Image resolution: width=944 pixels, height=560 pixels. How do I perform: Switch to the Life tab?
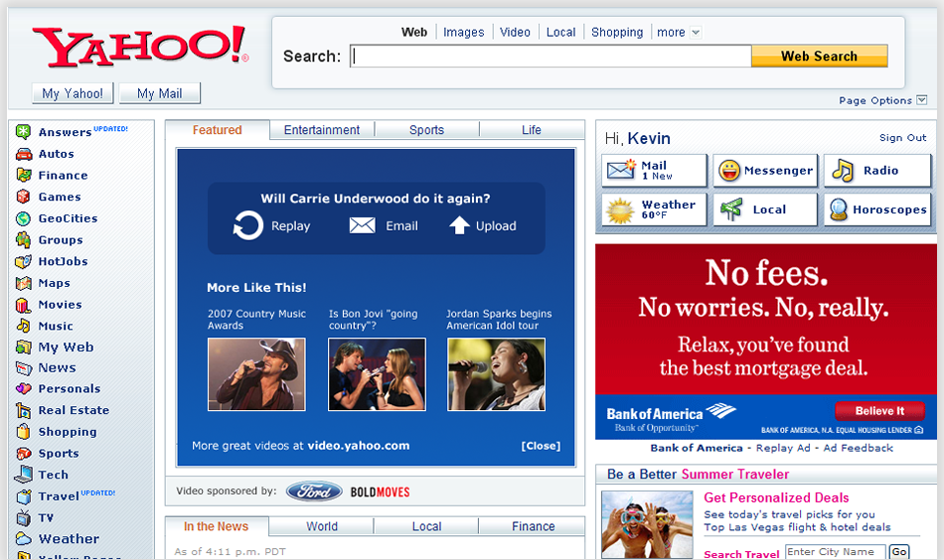point(532,130)
